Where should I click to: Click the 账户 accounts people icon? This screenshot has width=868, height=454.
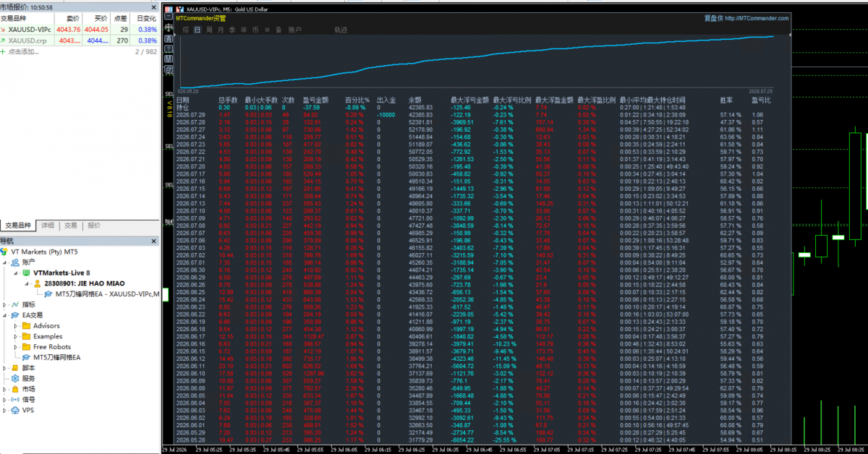[15, 262]
